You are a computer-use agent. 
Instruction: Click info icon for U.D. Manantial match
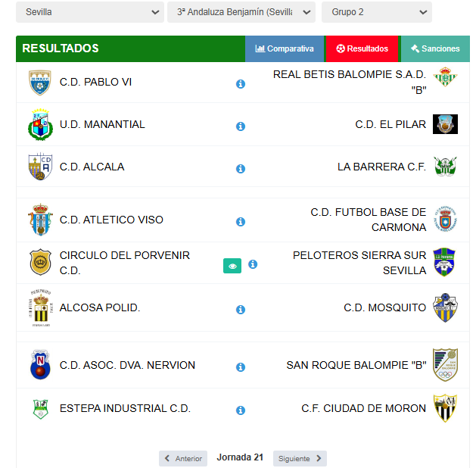point(241,126)
